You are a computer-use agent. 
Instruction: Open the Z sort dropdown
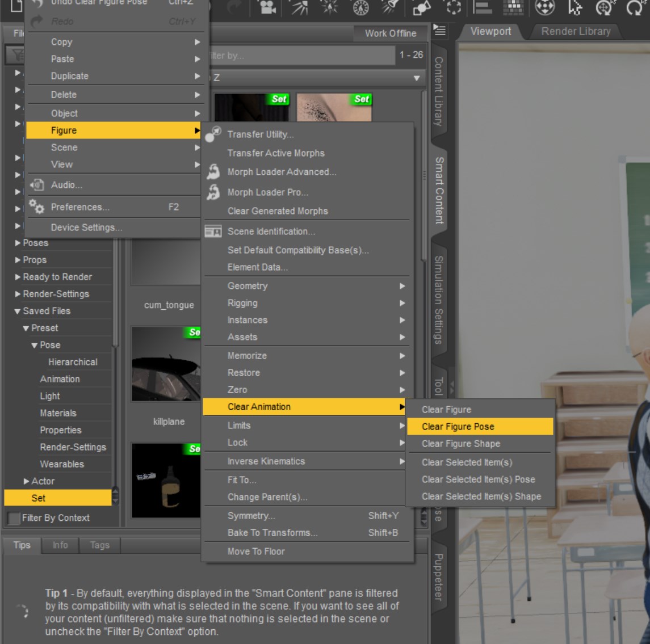coord(317,78)
